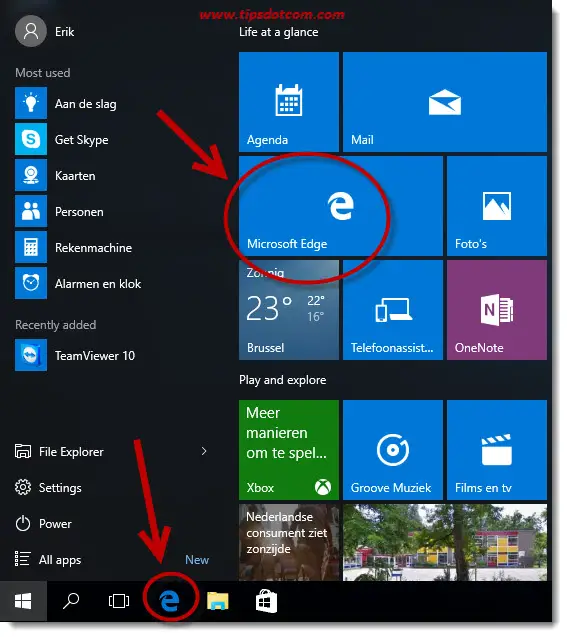
Task: Click the Kaarten text label
Action: [x=75, y=176]
